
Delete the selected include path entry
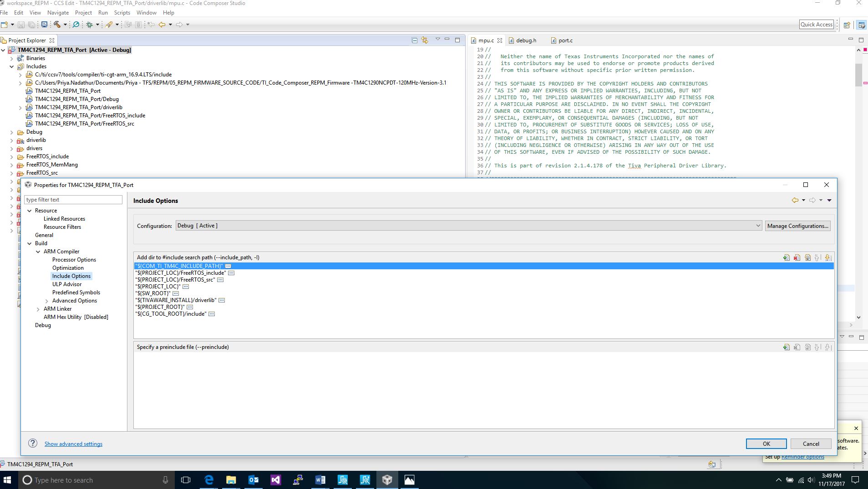click(x=797, y=257)
